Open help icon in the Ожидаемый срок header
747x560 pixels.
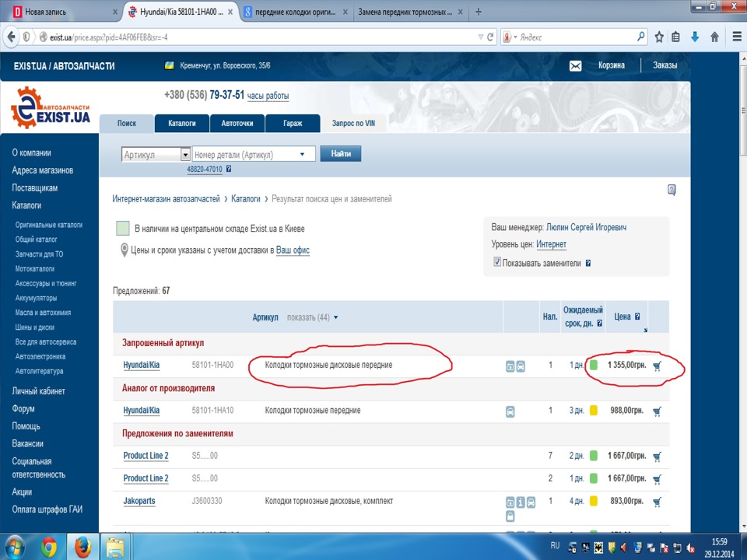[600, 324]
